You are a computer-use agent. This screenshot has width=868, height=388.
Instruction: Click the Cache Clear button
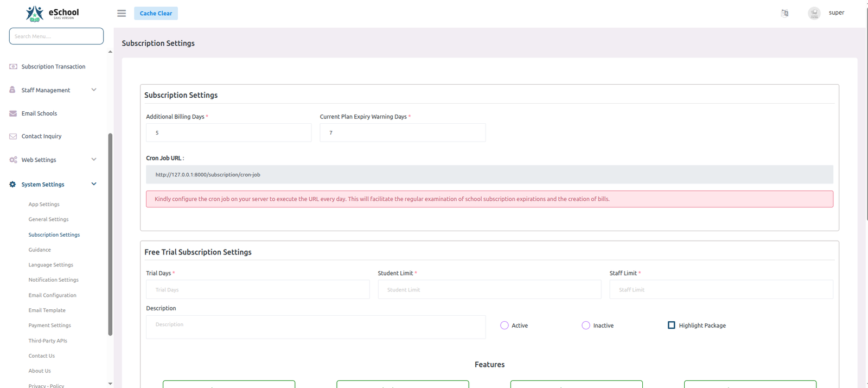(x=156, y=13)
